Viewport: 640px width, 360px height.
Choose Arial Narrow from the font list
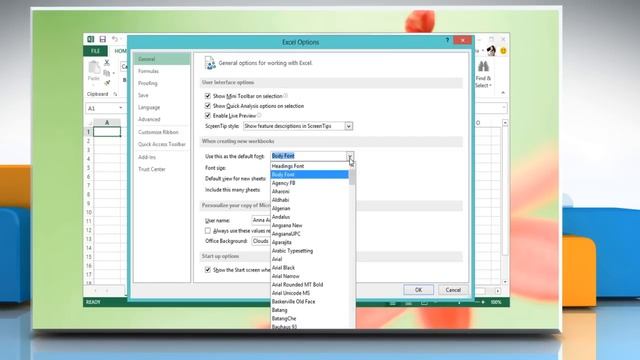[x=310, y=276]
